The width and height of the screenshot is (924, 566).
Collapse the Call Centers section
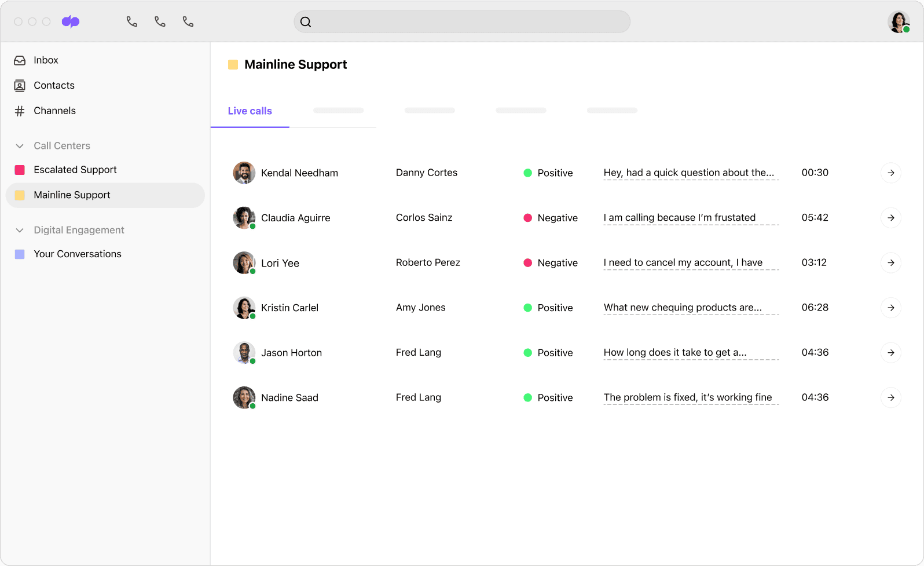pos(20,146)
